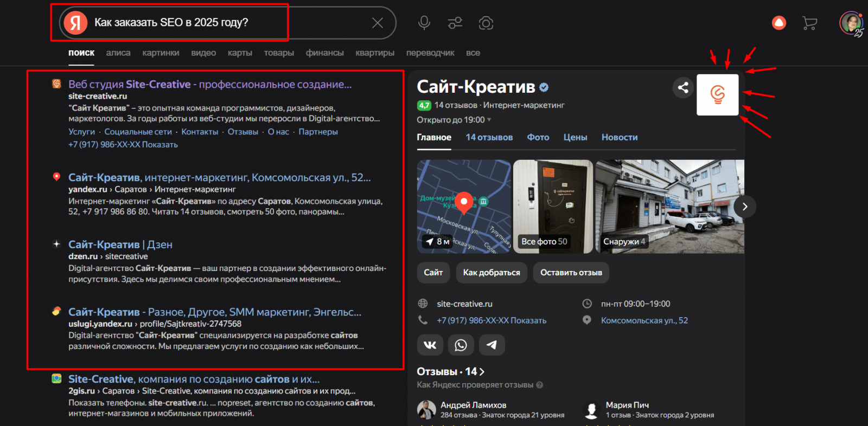Open address Комсомольская ул., 52

pyautogui.click(x=644, y=321)
